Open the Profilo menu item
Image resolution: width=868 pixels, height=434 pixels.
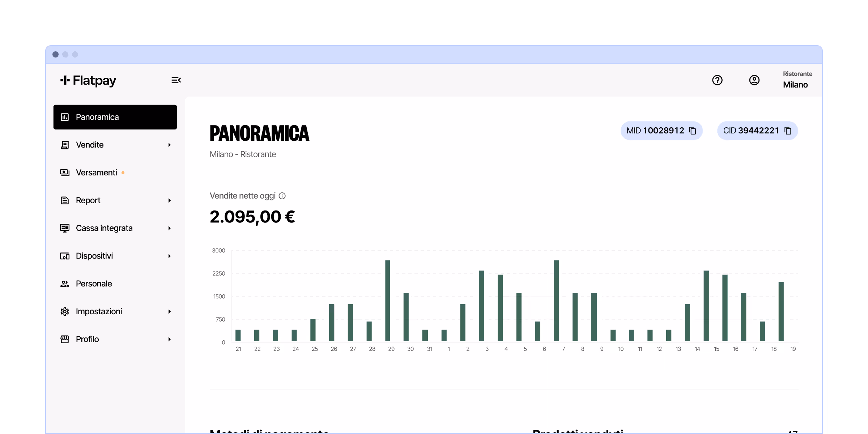88,339
